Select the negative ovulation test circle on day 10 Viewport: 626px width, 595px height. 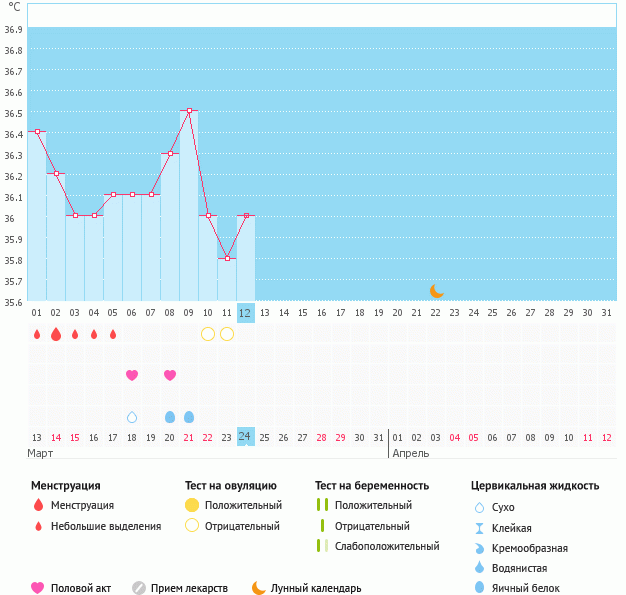(x=208, y=334)
